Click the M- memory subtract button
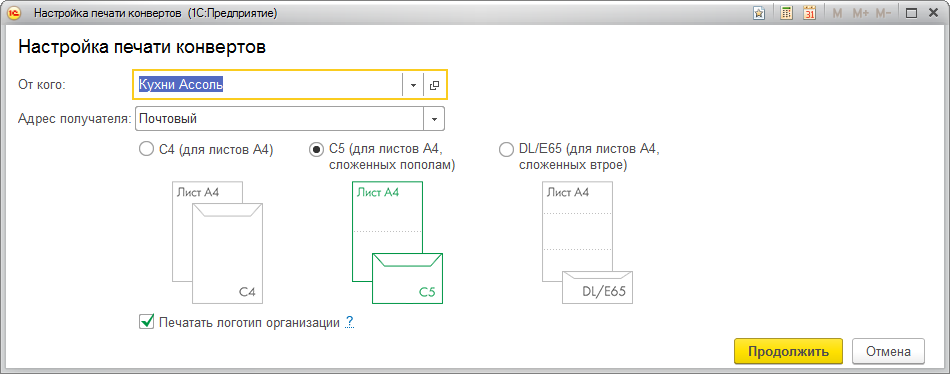Screen dimensions: 950x374 (x=883, y=13)
